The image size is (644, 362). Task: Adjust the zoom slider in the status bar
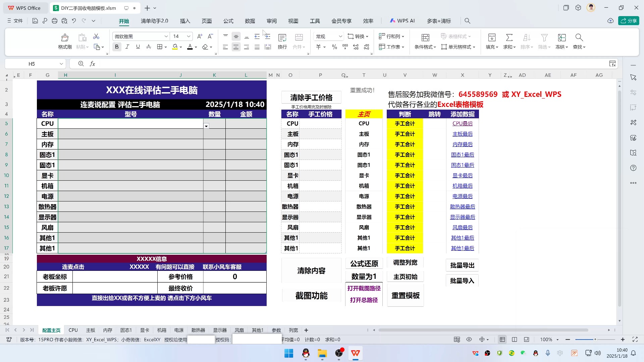click(595, 340)
